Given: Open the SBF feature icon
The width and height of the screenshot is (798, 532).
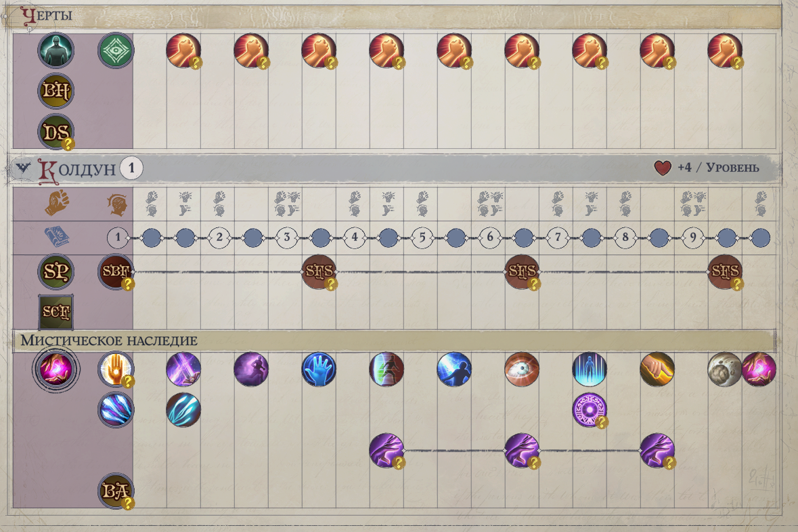Looking at the screenshot, I should click(x=116, y=271).
